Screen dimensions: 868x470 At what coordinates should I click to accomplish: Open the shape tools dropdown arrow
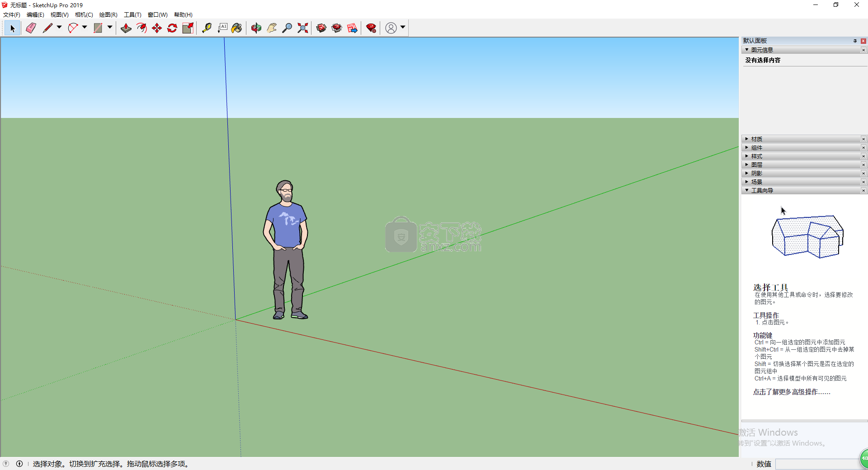[109, 28]
